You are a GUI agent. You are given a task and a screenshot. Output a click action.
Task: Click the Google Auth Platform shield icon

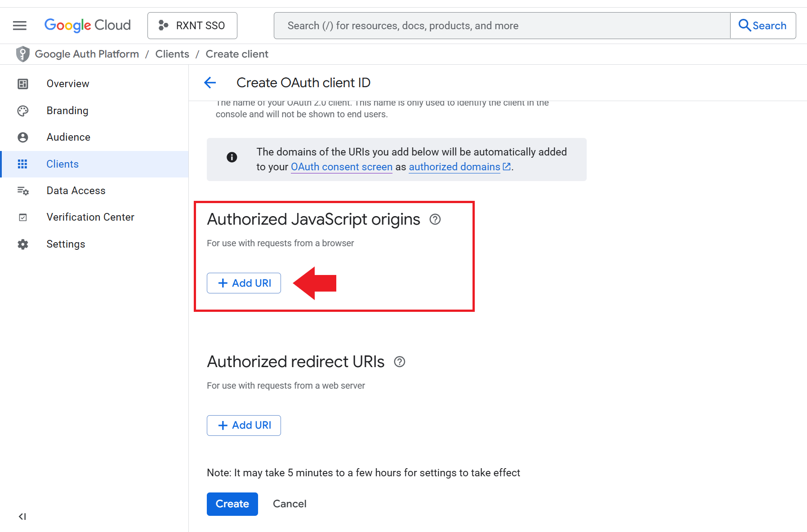point(22,54)
